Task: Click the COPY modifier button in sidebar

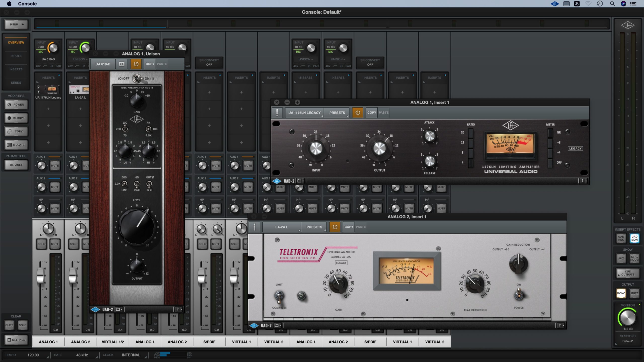Action: (x=16, y=131)
